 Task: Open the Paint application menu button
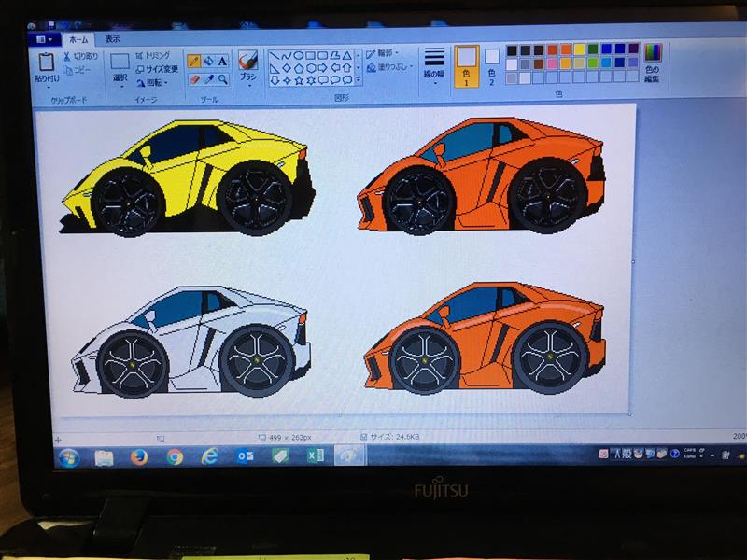click(x=44, y=39)
